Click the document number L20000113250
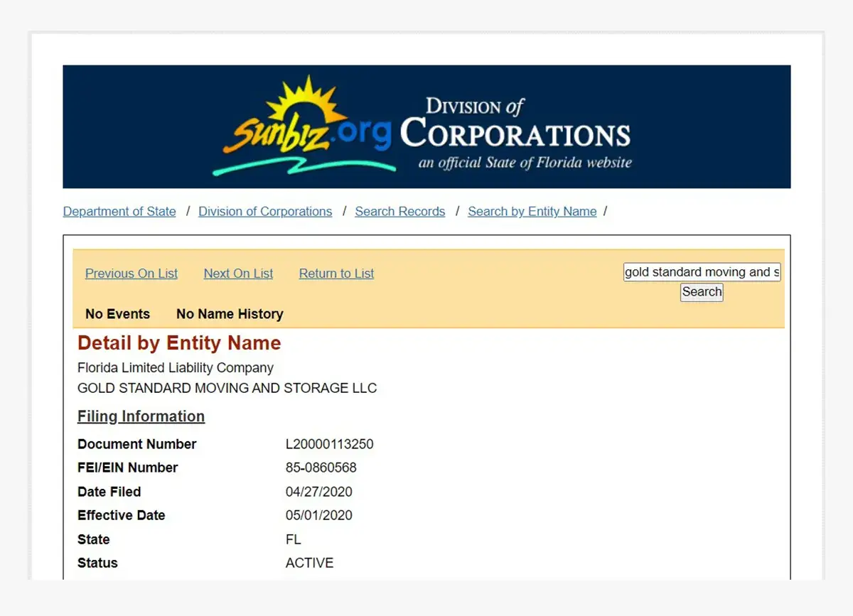The width and height of the screenshot is (853, 616). pos(329,445)
